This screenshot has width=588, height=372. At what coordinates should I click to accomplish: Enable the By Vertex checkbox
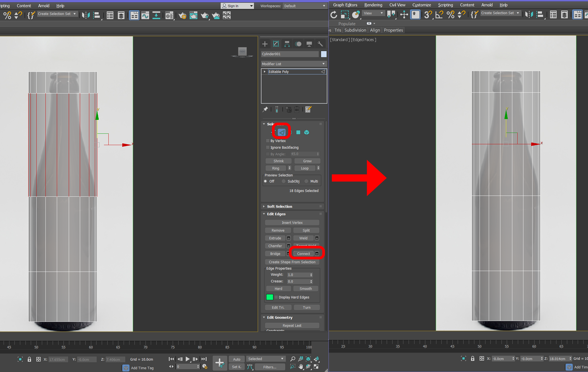pyautogui.click(x=268, y=141)
